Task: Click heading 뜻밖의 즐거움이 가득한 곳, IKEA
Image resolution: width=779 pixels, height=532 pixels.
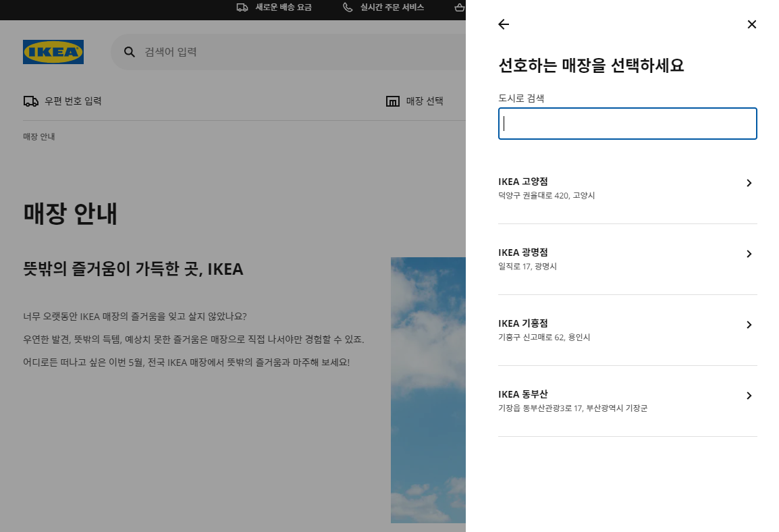Action: pos(133,269)
